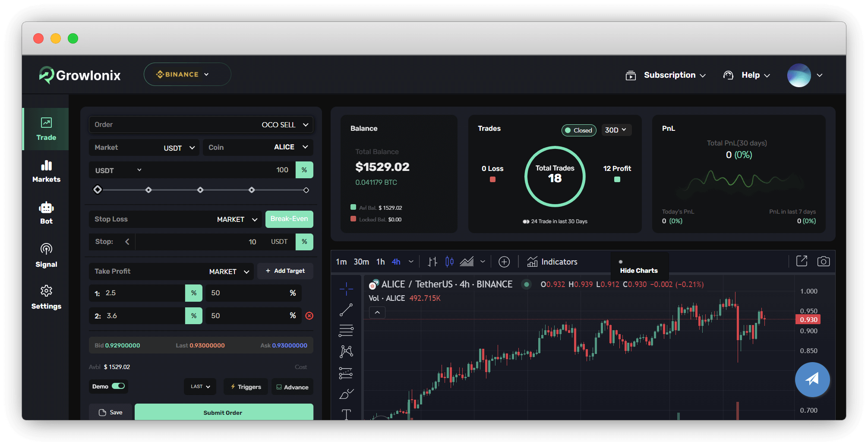This screenshot has height=442, width=868.
Task: Toggle Stop percentage unit button
Action: 304,242
